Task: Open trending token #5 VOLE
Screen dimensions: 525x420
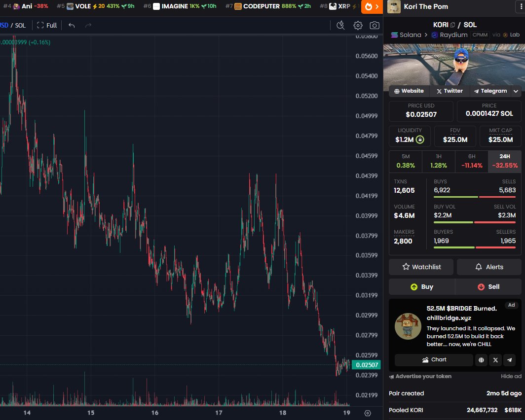Action: (95, 6)
